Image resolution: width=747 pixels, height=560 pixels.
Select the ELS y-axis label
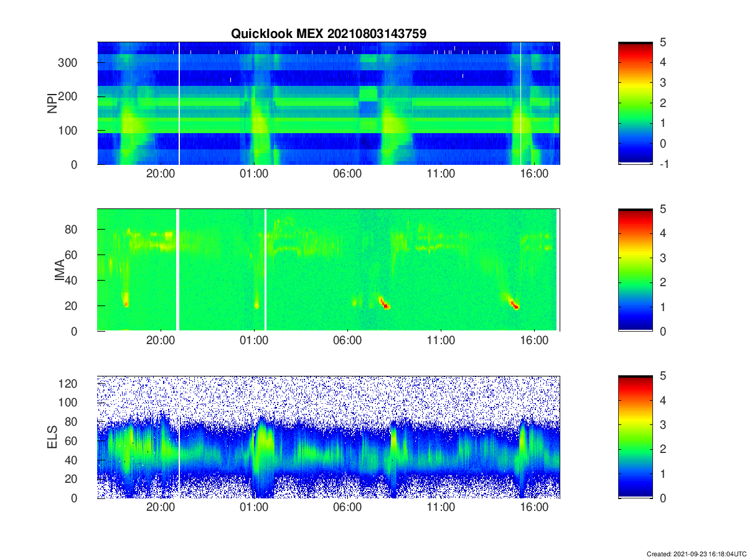click(52, 437)
